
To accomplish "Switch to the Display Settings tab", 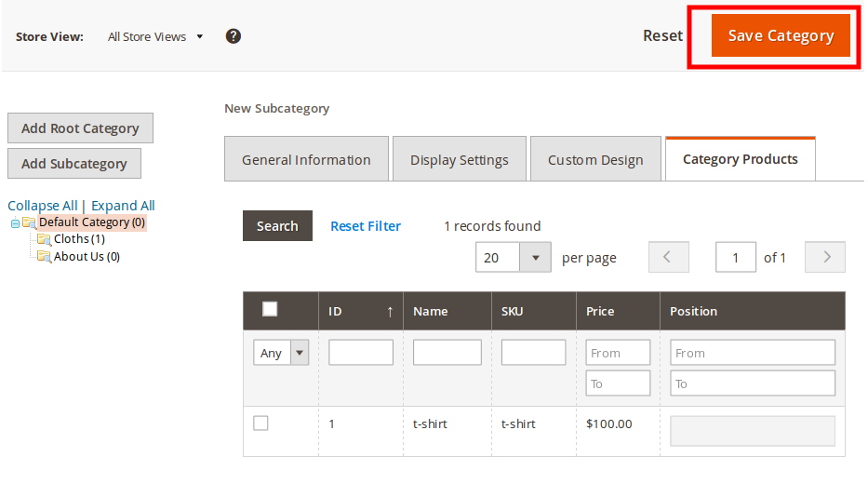I will pos(460,159).
